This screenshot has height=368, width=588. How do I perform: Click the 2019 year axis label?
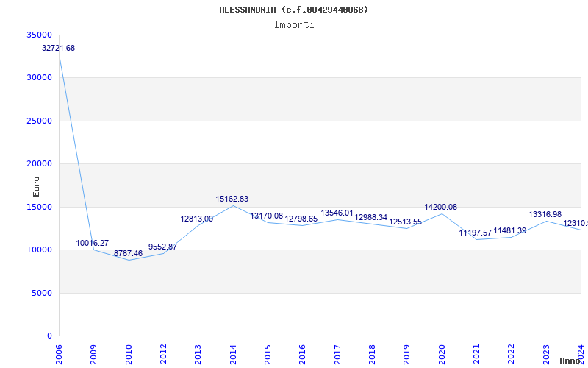(406, 355)
